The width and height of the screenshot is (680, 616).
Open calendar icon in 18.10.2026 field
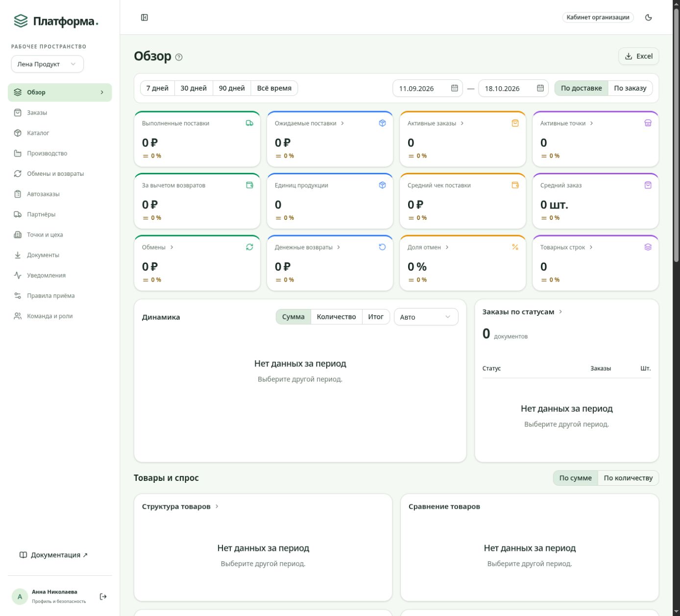[x=540, y=88]
